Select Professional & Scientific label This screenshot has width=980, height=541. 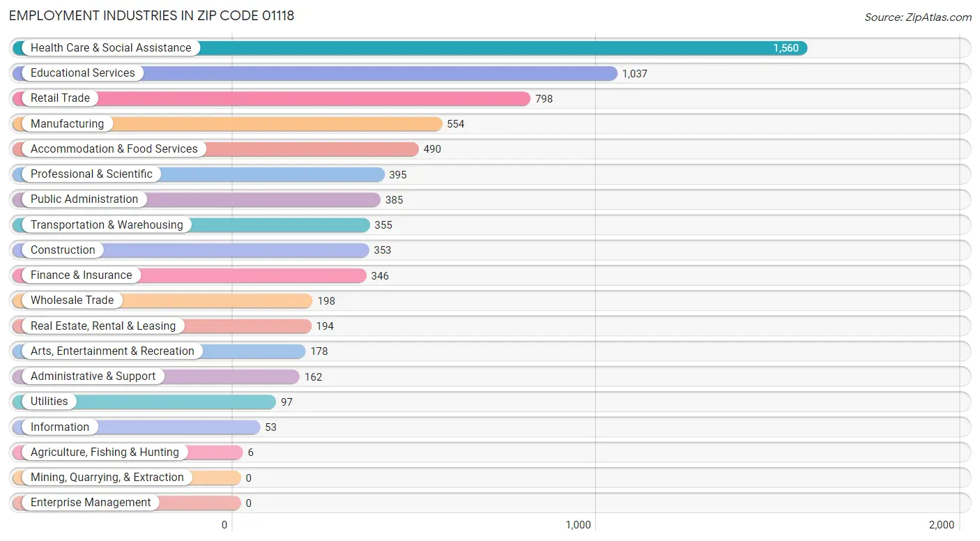coord(91,174)
